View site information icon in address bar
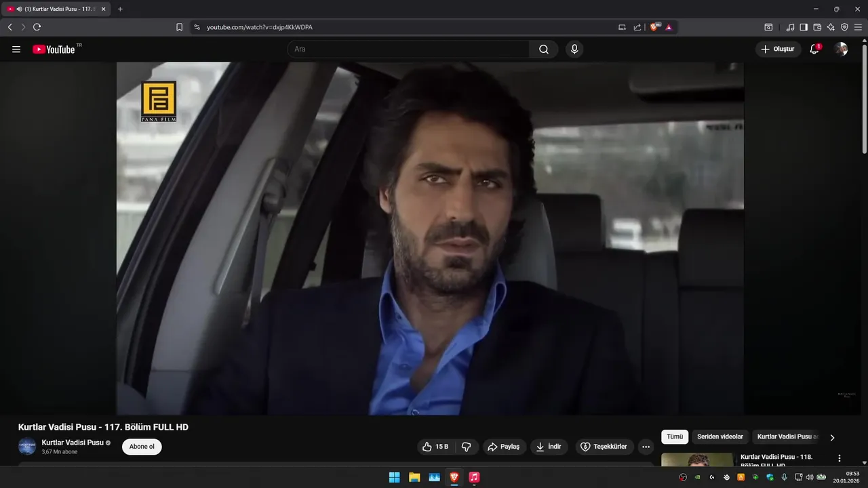This screenshot has width=868, height=488. (197, 27)
